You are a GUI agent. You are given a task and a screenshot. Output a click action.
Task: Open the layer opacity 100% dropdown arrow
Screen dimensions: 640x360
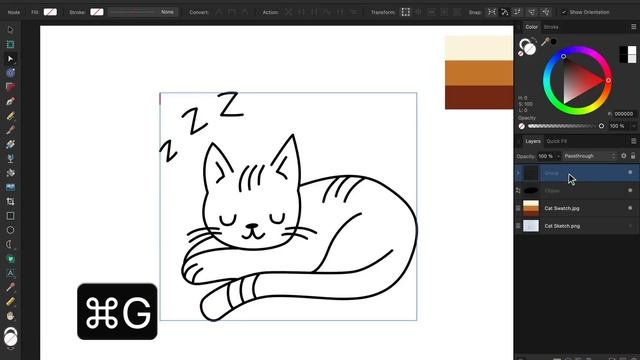[558, 156]
